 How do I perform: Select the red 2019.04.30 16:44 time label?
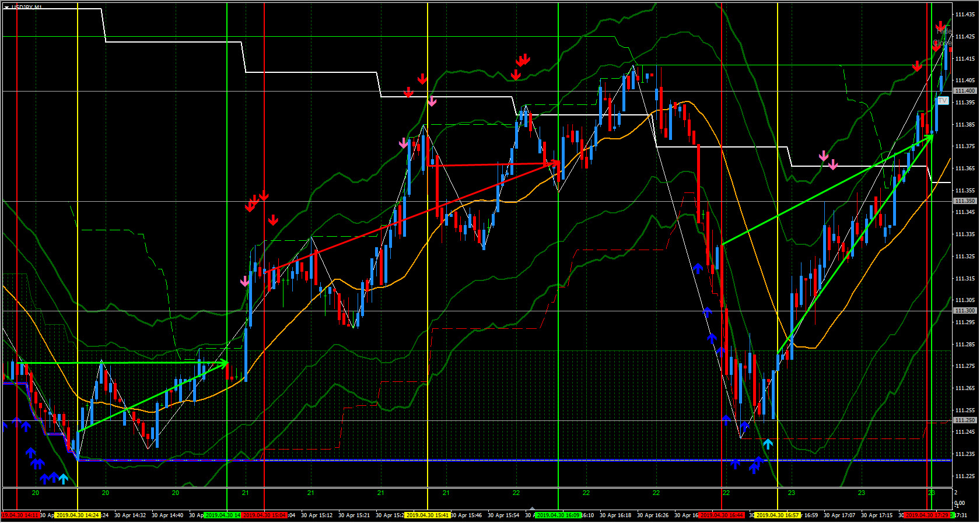[x=722, y=515]
